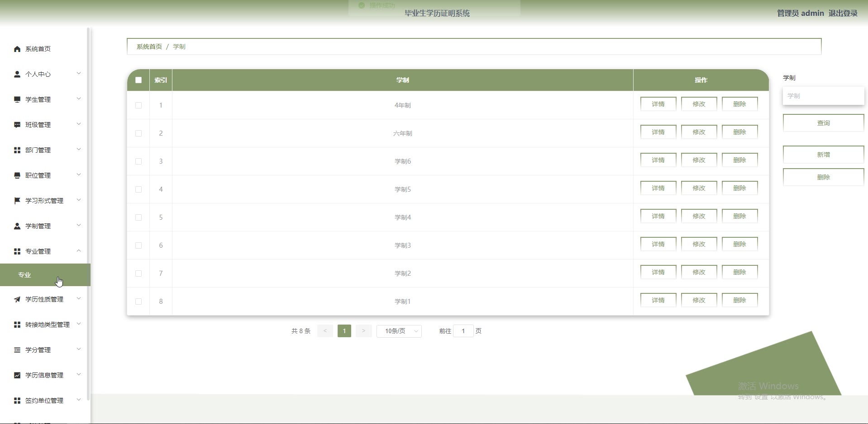
Task: Click 系统首页 in the breadcrumb
Action: click(x=149, y=47)
